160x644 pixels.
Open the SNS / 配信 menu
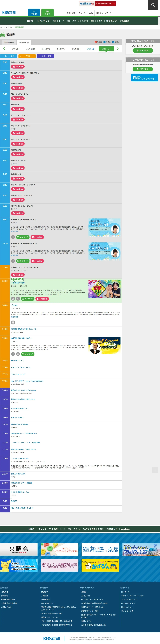[x=71, y=13]
